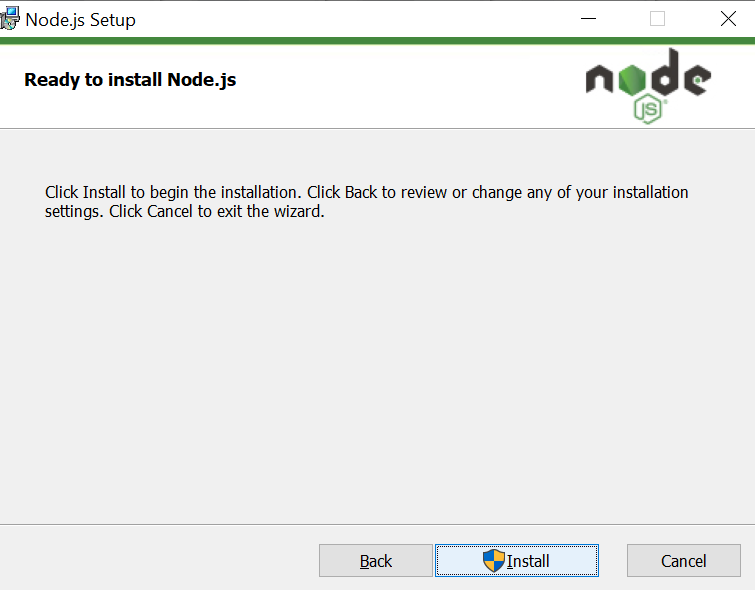This screenshot has height=590, width=755.
Task: Click the letter e in the node logo
Action: click(697, 79)
